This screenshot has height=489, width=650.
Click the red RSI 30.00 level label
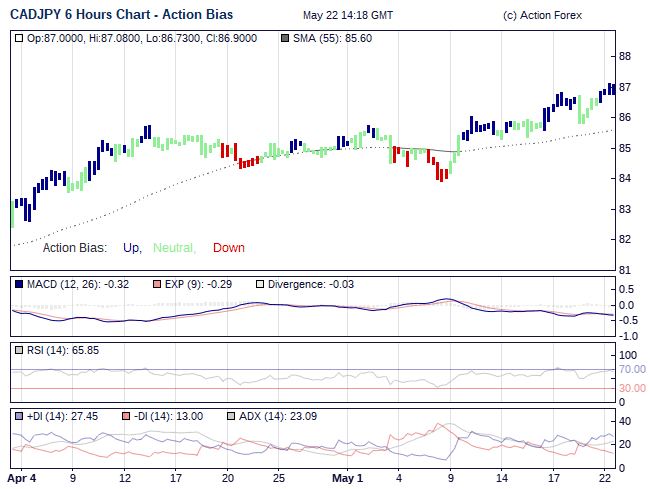click(631, 388)
